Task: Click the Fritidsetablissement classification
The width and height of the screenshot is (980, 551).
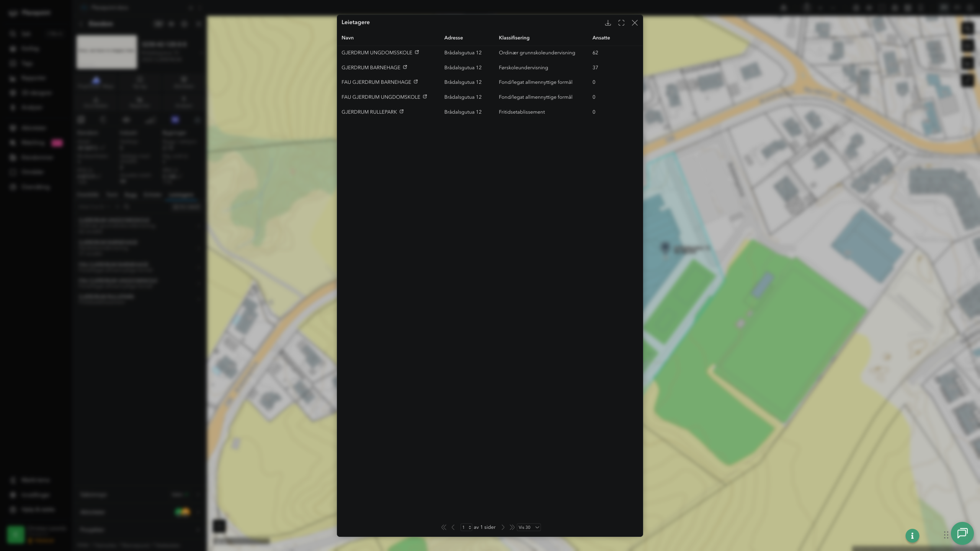Action: [x=522, y=112]
